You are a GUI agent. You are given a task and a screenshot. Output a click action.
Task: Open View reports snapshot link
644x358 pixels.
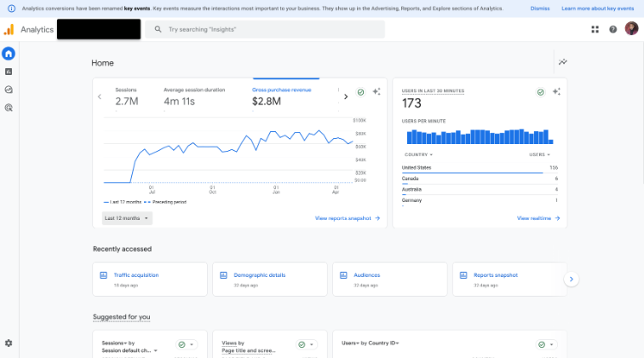pyautogui.click(x=348, y=218)
